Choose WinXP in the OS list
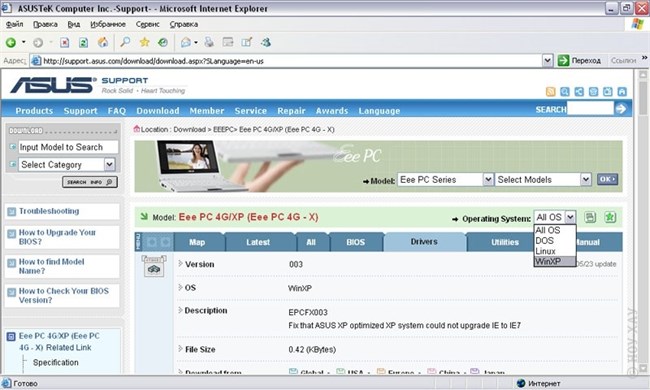The image size is (650, 390). 554,262
